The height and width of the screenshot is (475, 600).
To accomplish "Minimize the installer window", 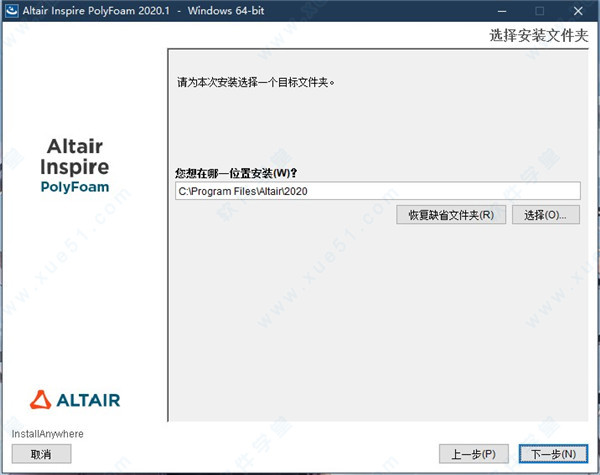I will pos(502,11).
